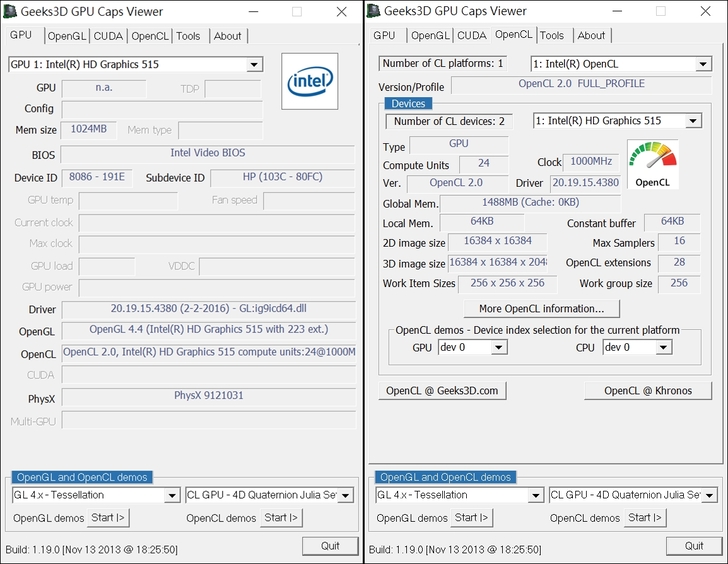The image size is (728, 564).
Task: Open the CUDA tab in the left window
Action: coord(108,36)
